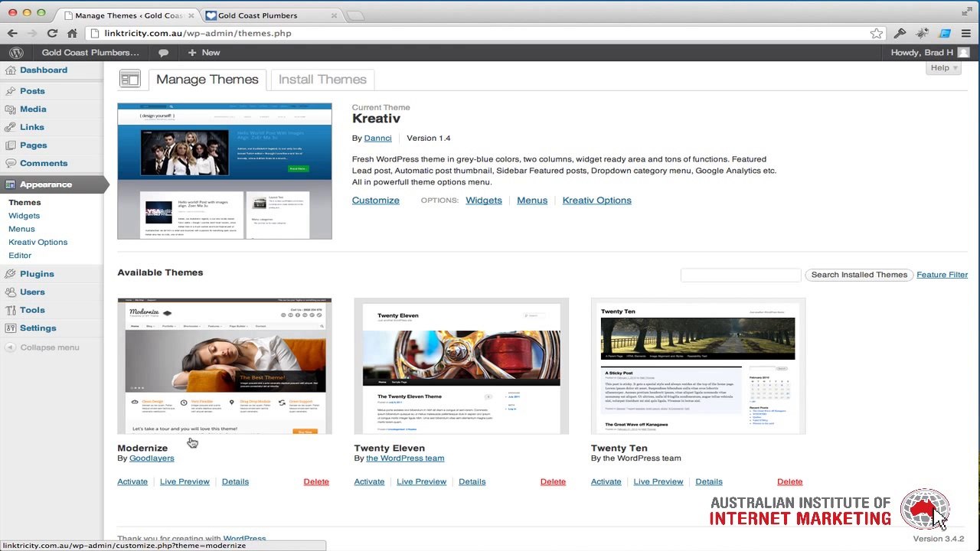The width and height of the screenshot is (980, 551).
Task: Open Howdy, Brad H account menu
Action: tap(929, 53)
